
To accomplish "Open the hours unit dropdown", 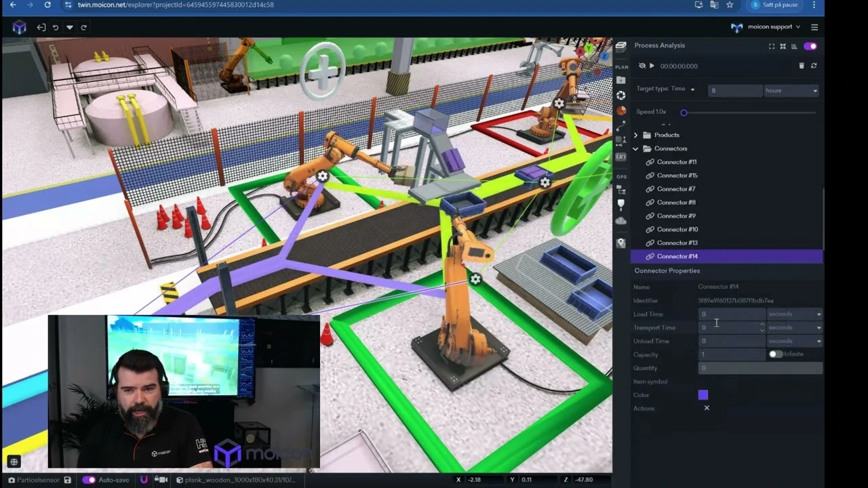I will click(791, 90).
